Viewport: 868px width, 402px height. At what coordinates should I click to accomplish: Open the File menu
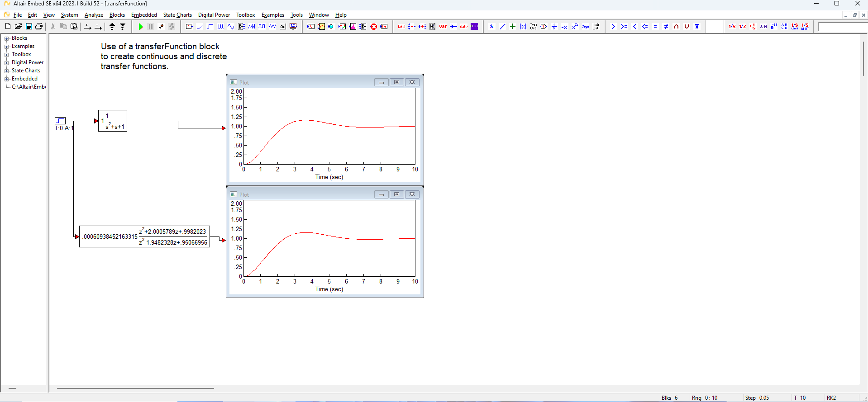tap(18, 15)
